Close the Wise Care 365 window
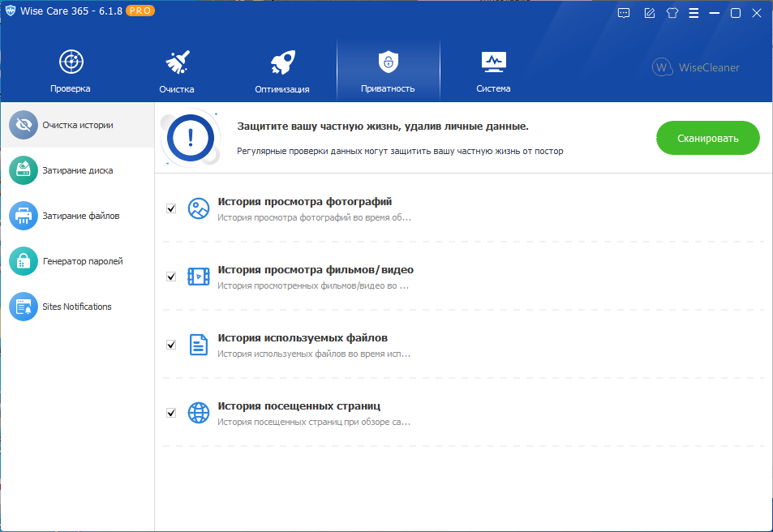 757,13
